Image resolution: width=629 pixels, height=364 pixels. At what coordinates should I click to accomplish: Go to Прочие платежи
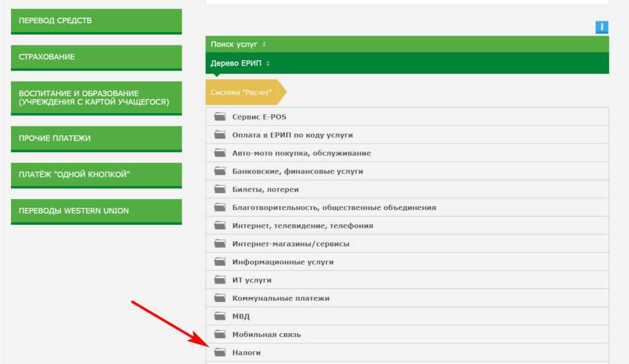pos(96,139)
